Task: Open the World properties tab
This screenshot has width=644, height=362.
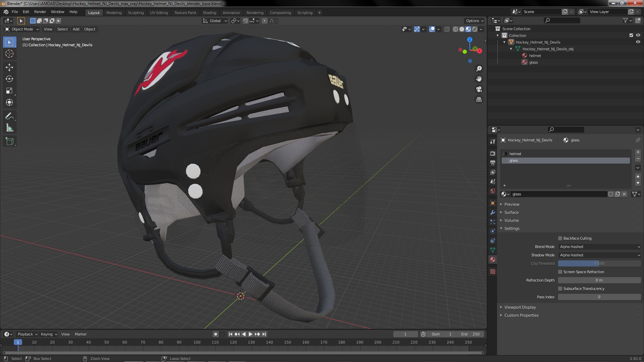Action: (493, 191)
